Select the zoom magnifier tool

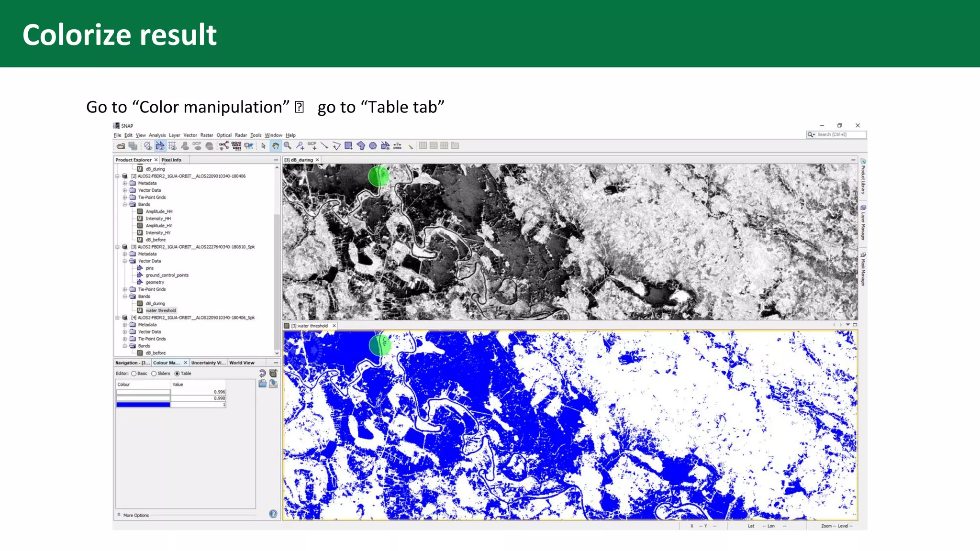coord(288,146)
